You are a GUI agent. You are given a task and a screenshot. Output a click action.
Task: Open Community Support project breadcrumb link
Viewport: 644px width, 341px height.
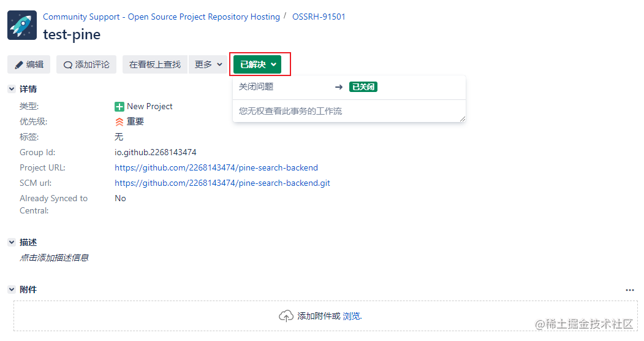pyautogui.click(x=161, y=17)
